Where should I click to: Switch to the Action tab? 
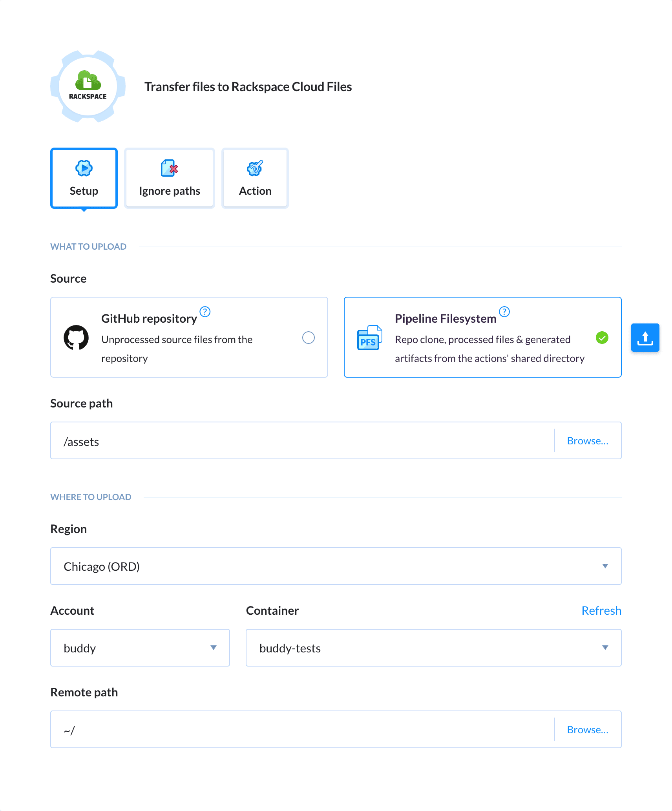pos(254,190)
